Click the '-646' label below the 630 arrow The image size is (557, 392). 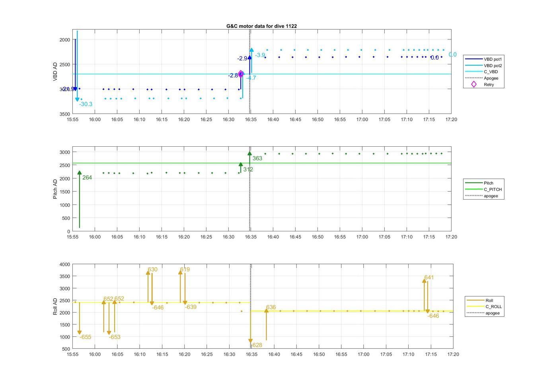pos(158,308)
